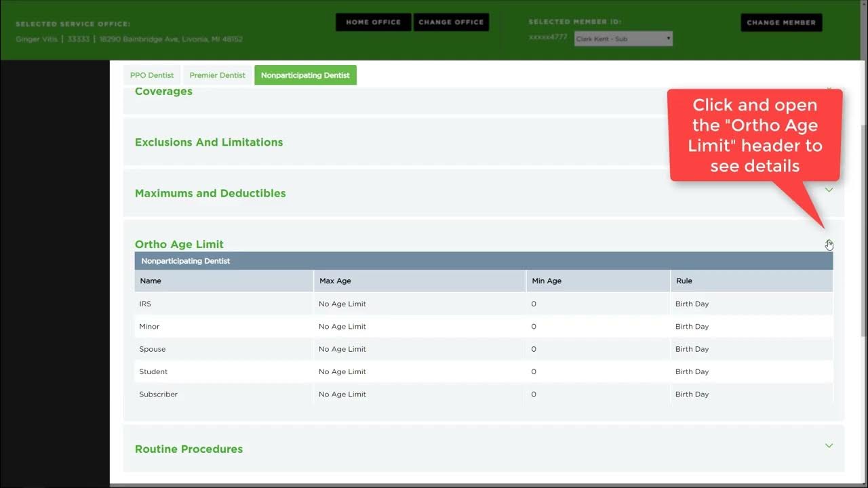
Task: Click the Min Age column header
Action: tap(598, 281)
